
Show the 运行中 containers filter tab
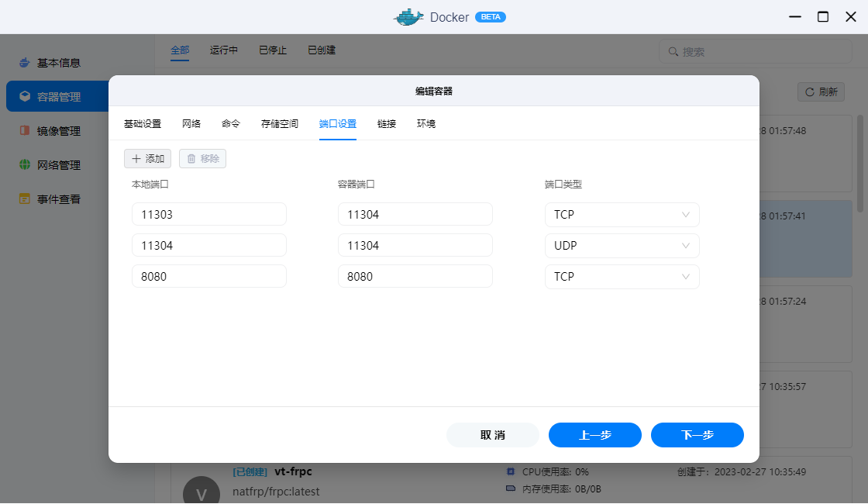tap(224, 50)
